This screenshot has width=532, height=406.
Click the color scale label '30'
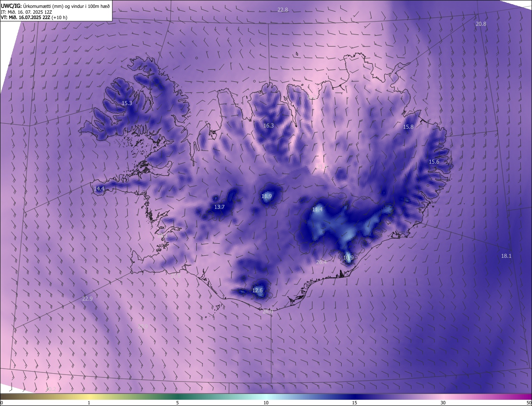tap(443, 403)
